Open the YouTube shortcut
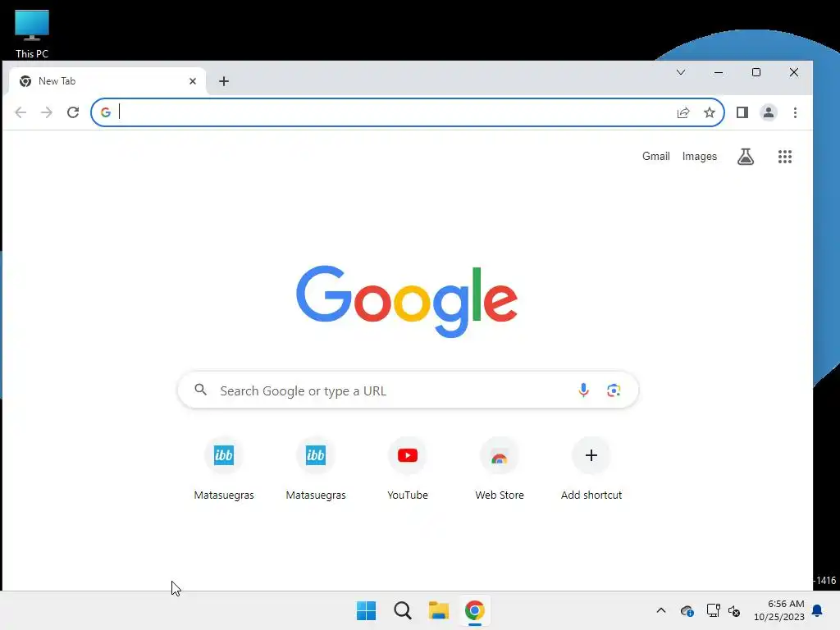The image size is (840, 630). [408, 469]
